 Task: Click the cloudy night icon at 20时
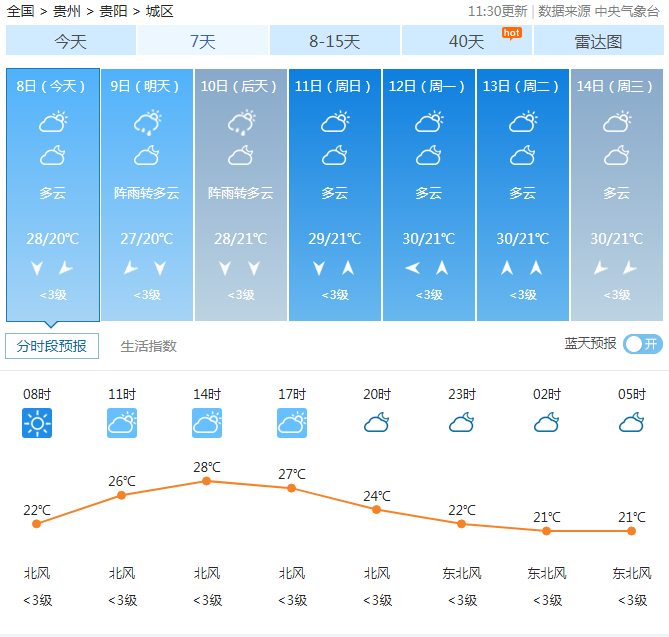[377, 423]
